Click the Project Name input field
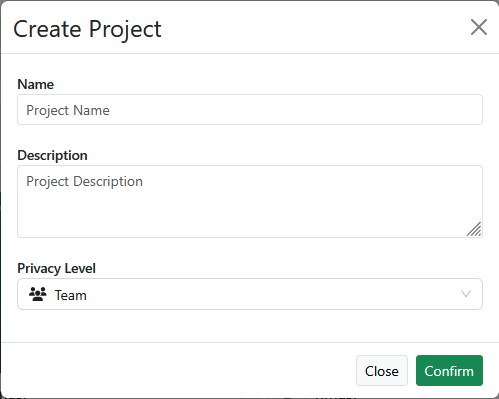499x399 pixels. pyautogui.click(x=250, y=110)
